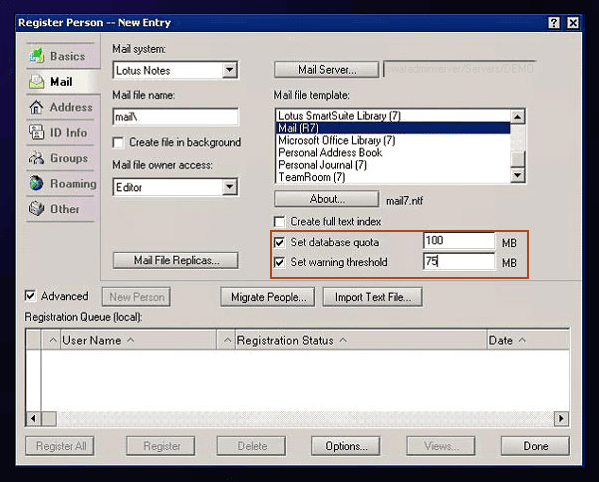Click the template list scrollbar thumb
Viewport: 599px width, 482px height.
(518, 159)
